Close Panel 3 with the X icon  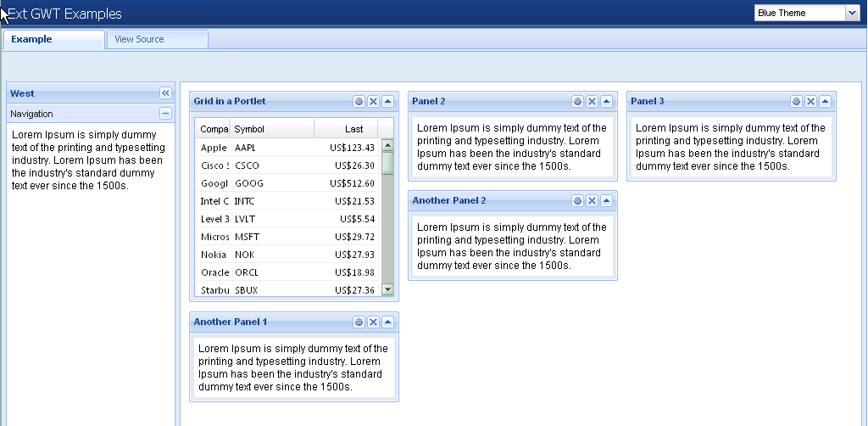click(810, 102)
